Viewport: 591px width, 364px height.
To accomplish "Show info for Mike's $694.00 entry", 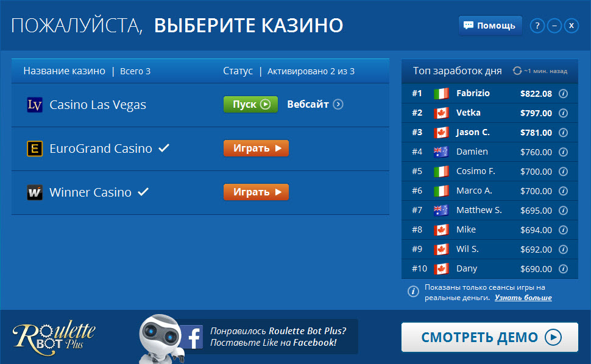I will point(563,230).
